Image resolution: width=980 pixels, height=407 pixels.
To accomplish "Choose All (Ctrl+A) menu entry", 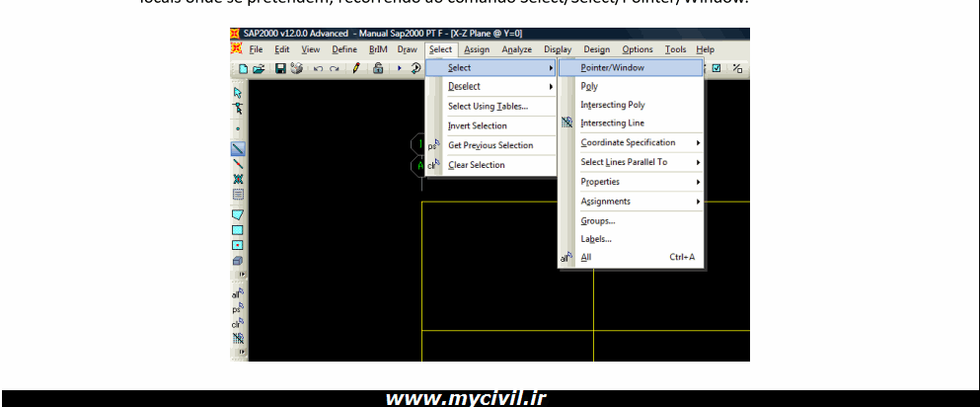I will tap(632, 257).
